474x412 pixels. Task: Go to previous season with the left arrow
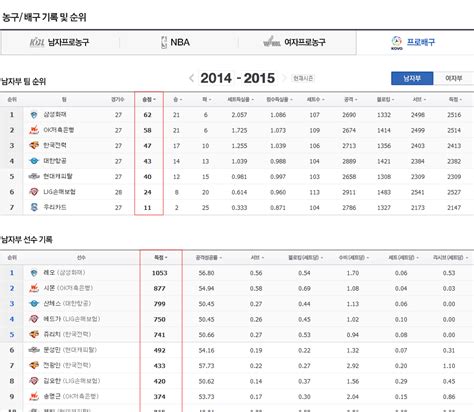(191, 78)
